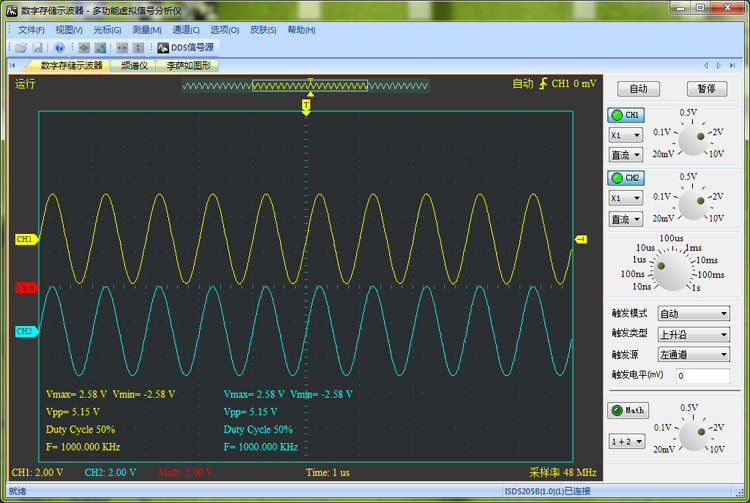Open help via the blue question mark icon
The width and height of the screenshot is (750, 503).
pyautogui.click(x=59, y=47)
